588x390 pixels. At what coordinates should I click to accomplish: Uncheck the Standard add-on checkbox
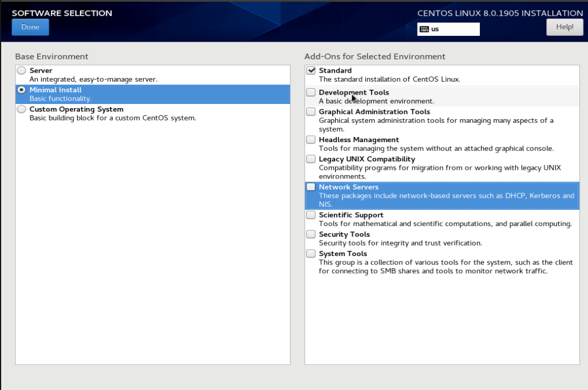click(311, 70)
